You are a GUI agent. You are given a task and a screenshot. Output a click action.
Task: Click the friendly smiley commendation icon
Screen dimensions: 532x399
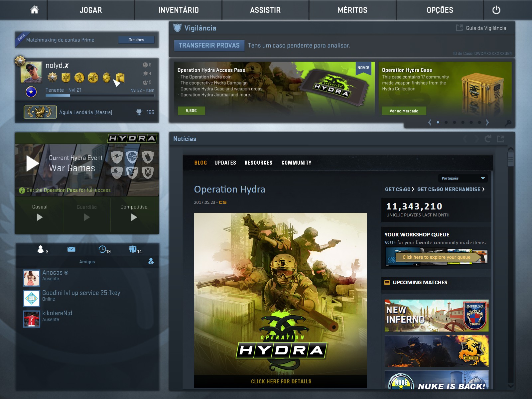(145, 65)
